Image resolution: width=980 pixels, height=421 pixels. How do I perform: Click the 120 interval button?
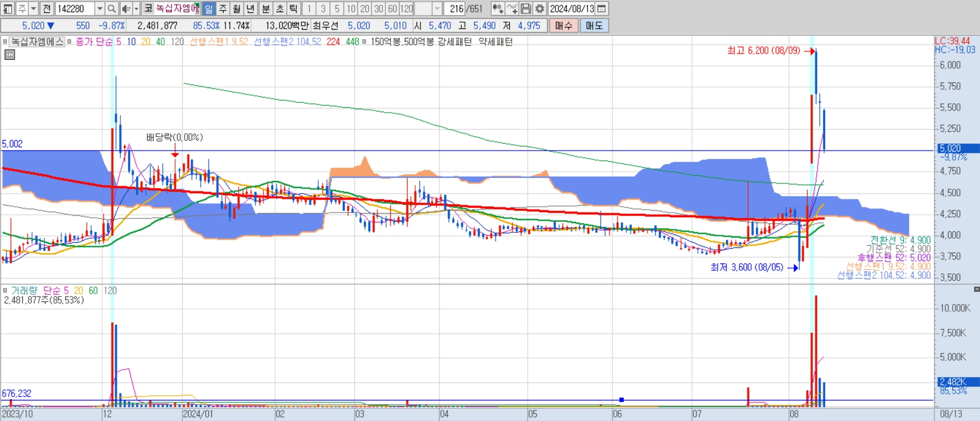pos(407,9)
